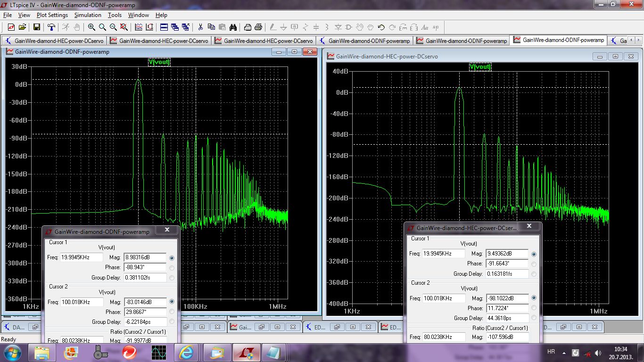Open the View menu

tap(24, 15)
